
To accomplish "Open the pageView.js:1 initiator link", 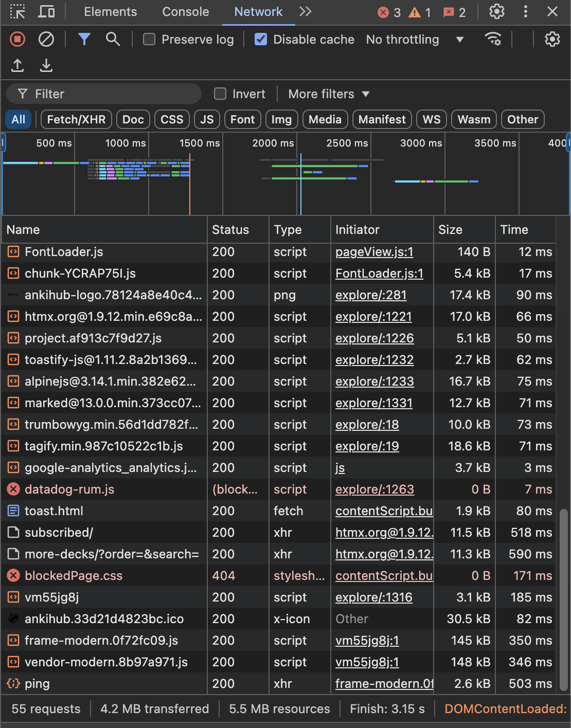I will click(374, 252).
